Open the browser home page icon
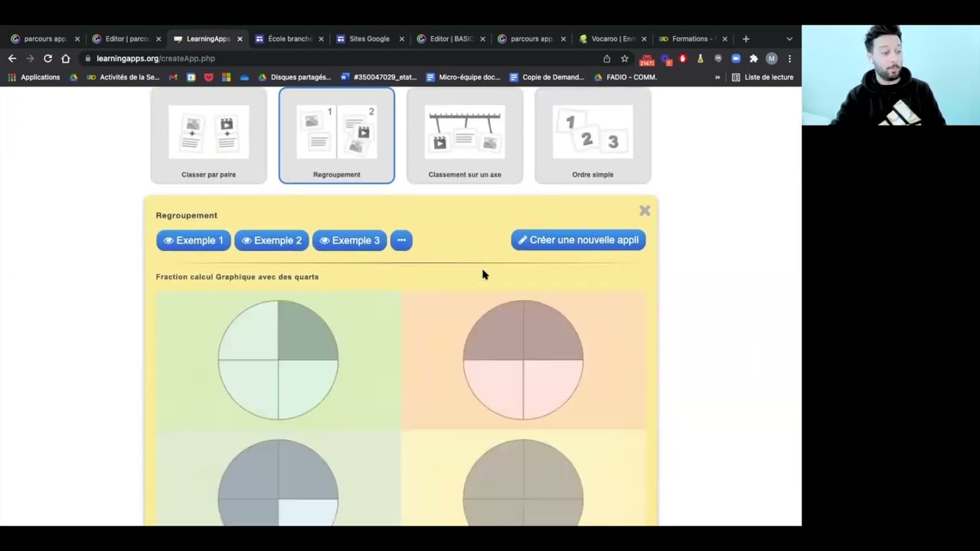Viewport: 980px width, 551px height. (66, 58)
